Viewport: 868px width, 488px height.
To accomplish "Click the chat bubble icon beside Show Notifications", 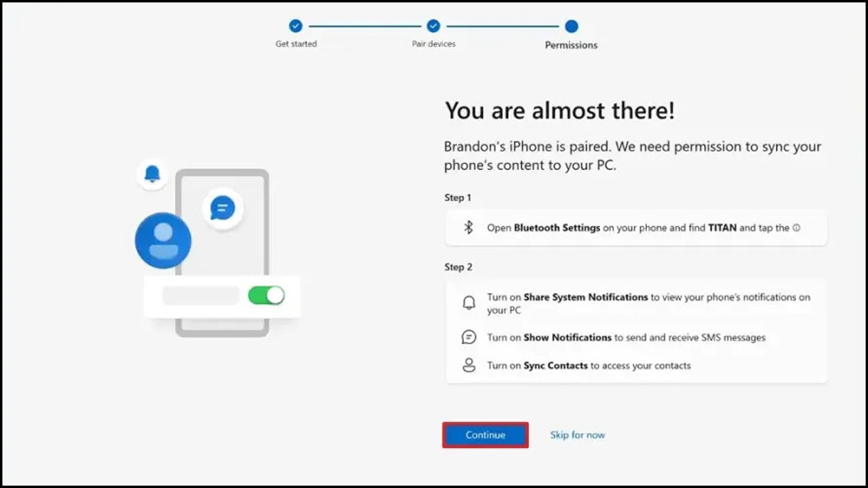I will (469, 337).
